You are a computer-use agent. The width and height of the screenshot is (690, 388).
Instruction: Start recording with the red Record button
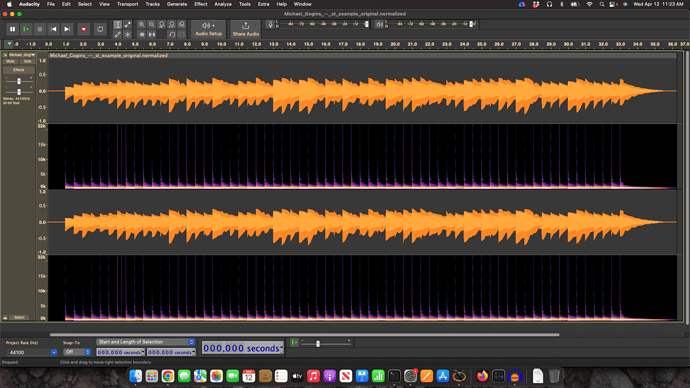pyautogui.click(x=84, y=29)
